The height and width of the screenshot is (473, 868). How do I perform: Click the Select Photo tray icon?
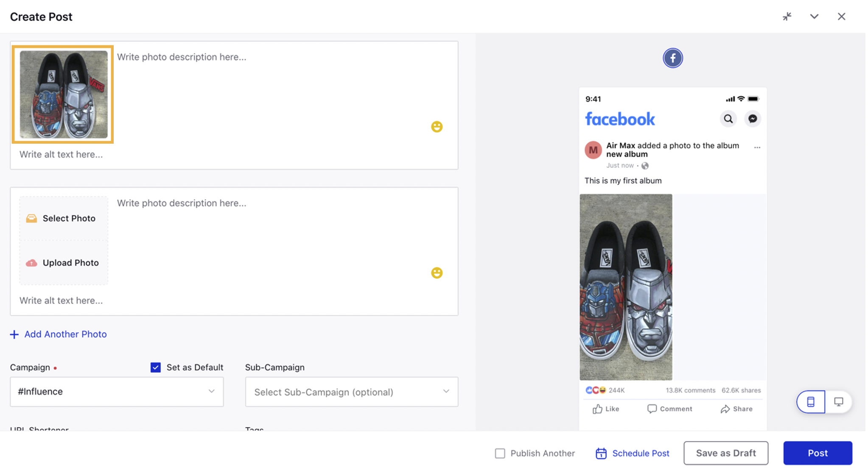(x=31, y=218)
